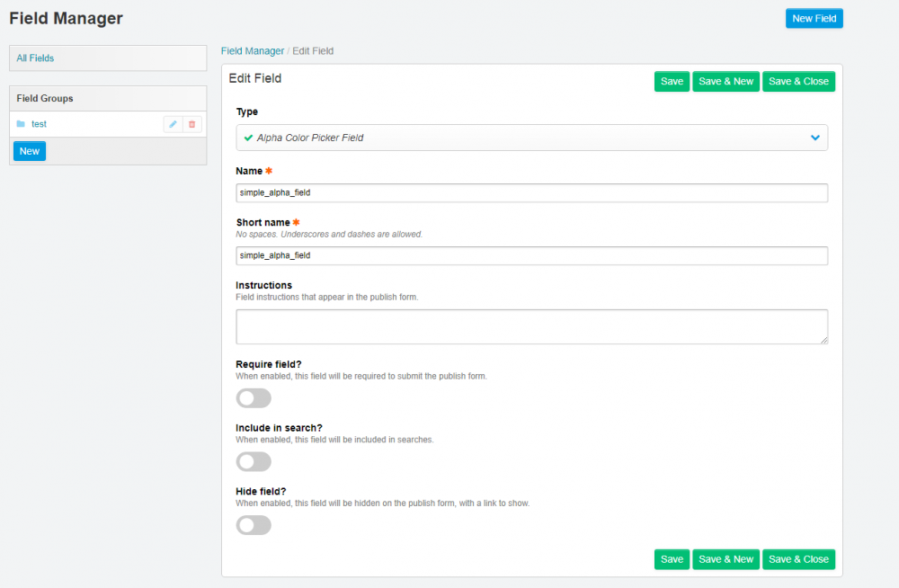The height and width of the screenshot is (588, 899).
Task: Click the Field Manager breadcrumb link
Action: click(x=253, y=51)
